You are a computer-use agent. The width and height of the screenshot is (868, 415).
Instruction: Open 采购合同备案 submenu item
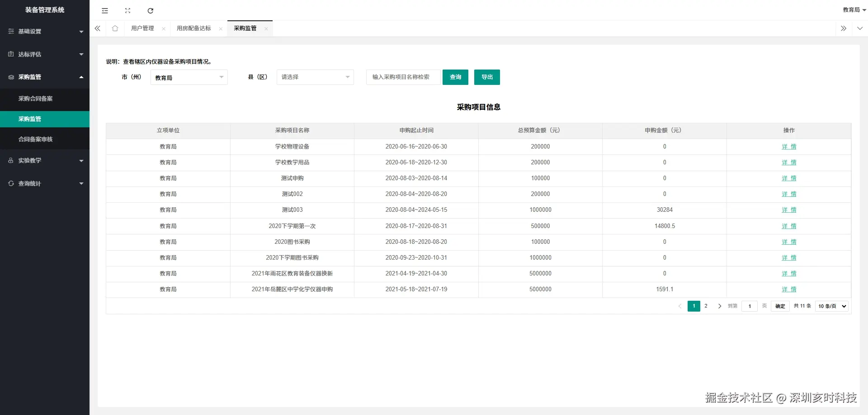click(45, 98)
